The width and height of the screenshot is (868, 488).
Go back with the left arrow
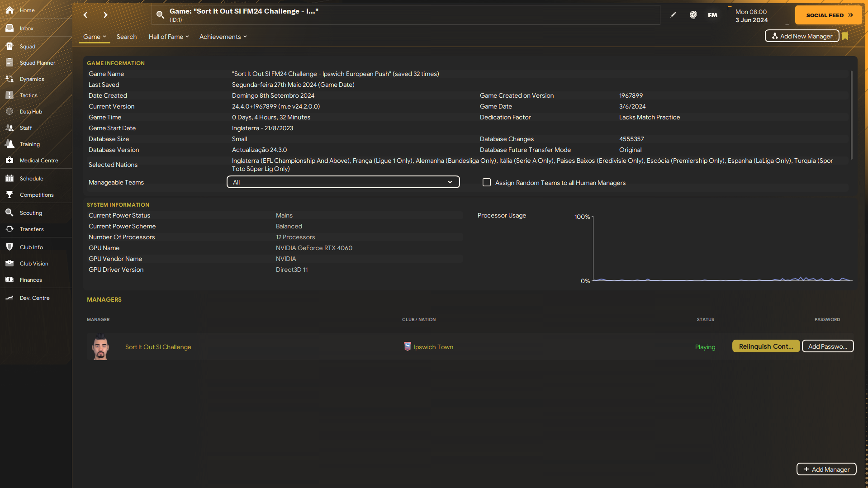85,15
